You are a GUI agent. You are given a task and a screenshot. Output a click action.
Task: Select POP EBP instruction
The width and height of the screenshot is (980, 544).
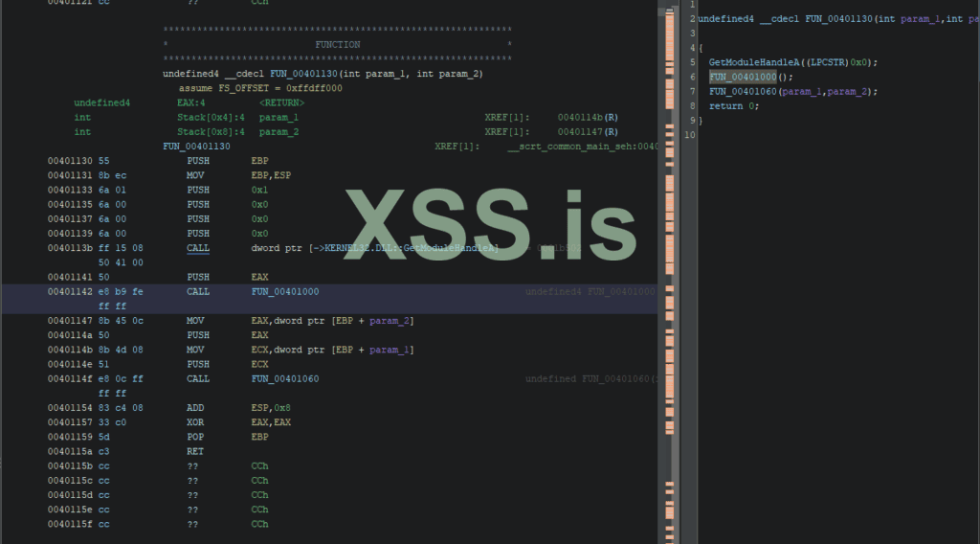pyautogui.click(x=227, y=437)
